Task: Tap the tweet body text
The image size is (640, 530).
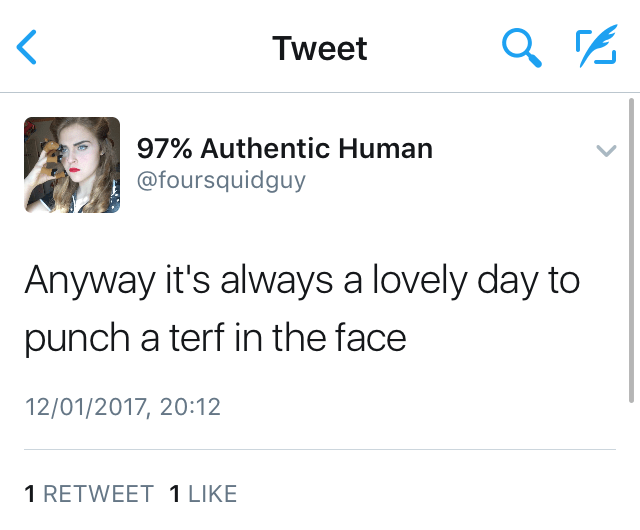Action: click(x=300, y=309)
